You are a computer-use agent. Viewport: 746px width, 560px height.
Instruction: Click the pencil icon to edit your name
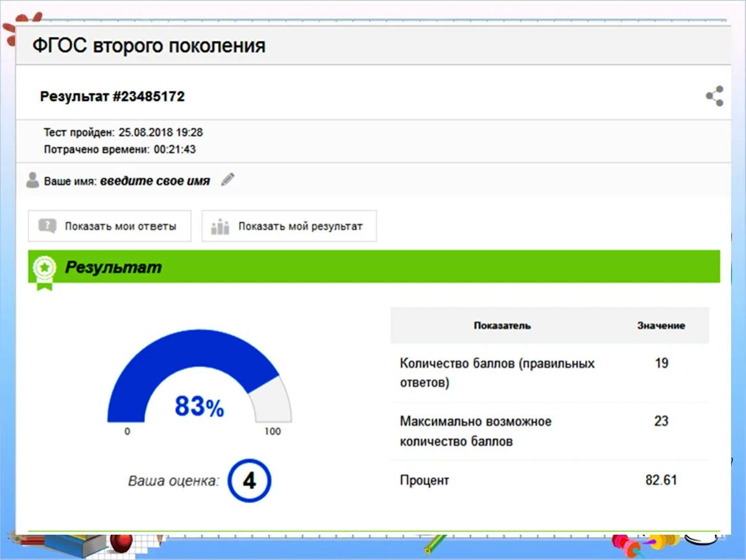[228, 180]
